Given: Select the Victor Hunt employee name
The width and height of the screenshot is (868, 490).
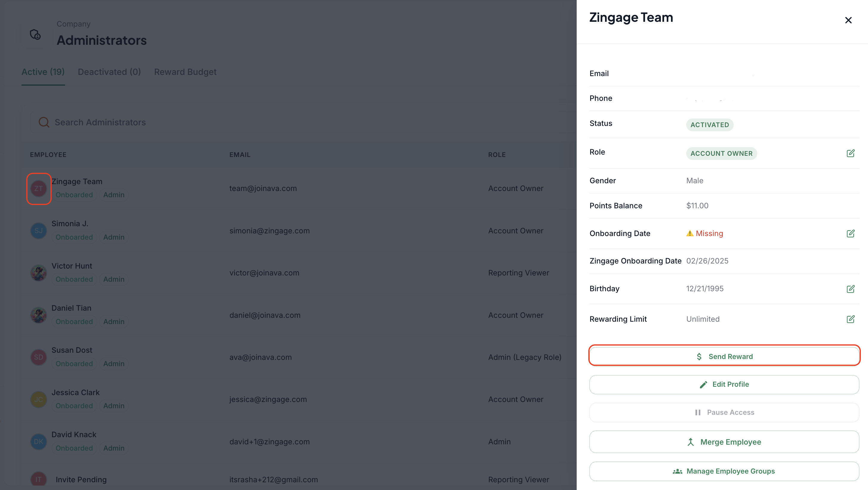Looking at the screenshot, I should pos(72,266).
